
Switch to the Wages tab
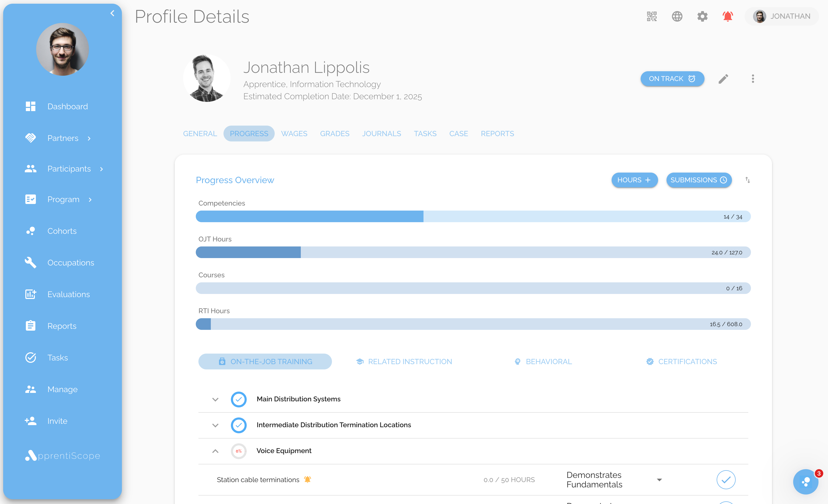click(x=294, y=134)
